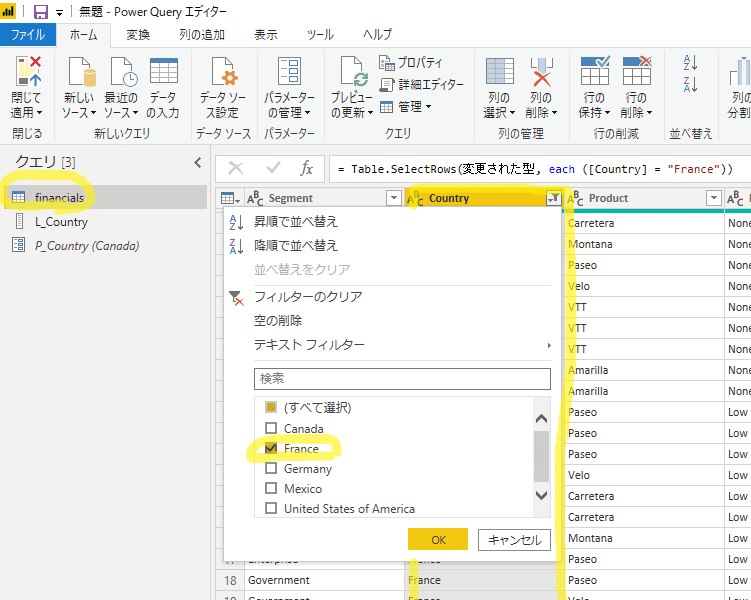Toggle the (すべて選択) checkbox
This screenshot has width=751, height=600.
[x=271, y=407]
